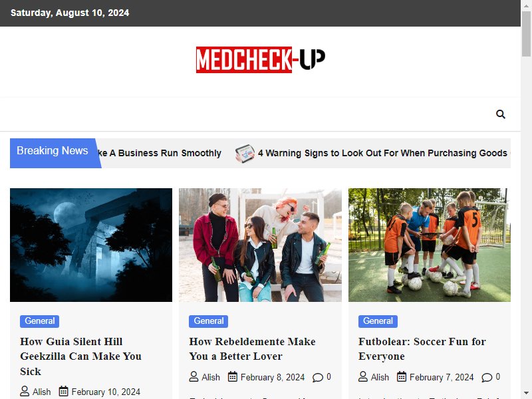The height and width of the screenshot is (399, 532).
Task: Select the General tag on the Silent Hill article
Action: pyautogui.click(x=39, y=321)
